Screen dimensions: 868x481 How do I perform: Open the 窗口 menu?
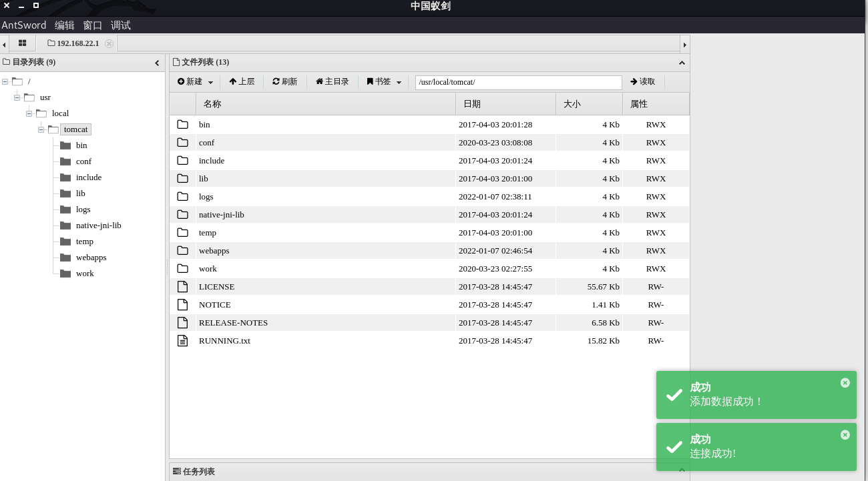coord(93,25)
